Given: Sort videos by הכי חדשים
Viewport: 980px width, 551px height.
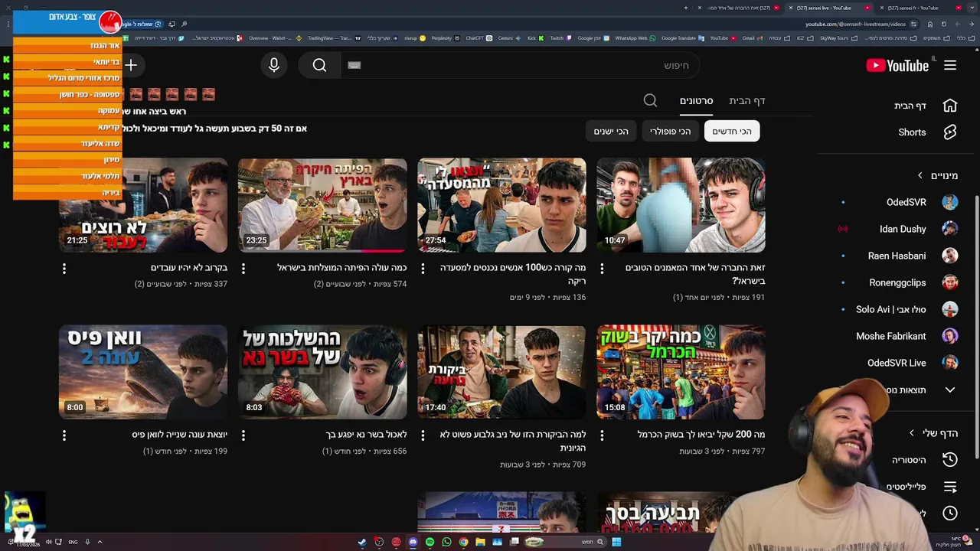Looking at the screenshot, I should point(732,131).
